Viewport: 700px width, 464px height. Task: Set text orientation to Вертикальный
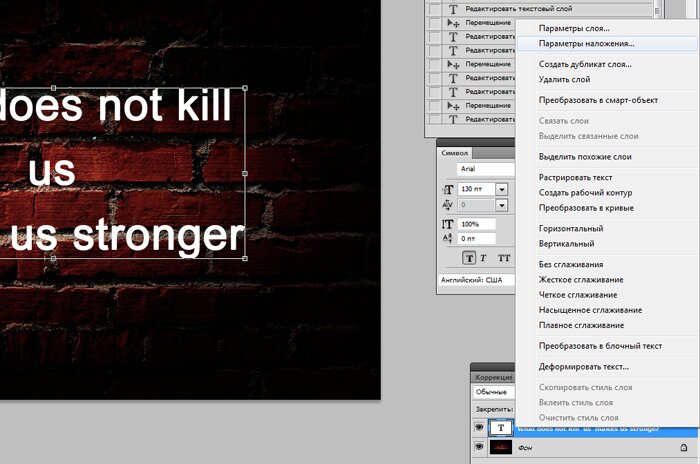pos(567,243)
